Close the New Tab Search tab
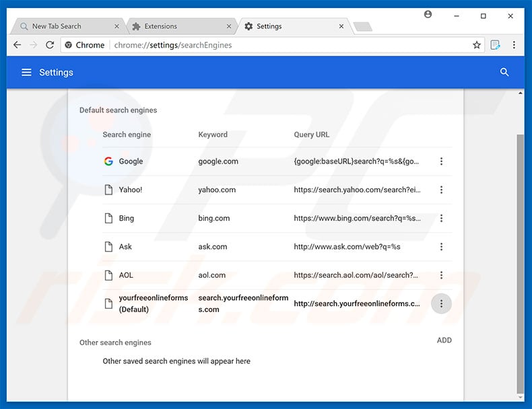Viewport: 532px width, 409px height. tap(117, 26)
